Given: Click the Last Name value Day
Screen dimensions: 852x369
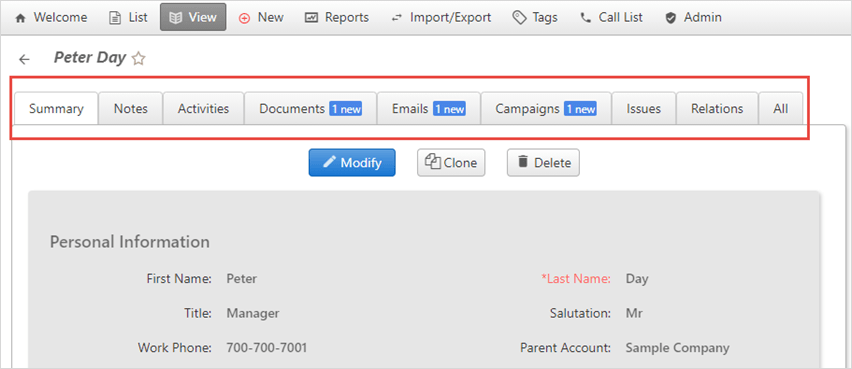Looking at the screenshot, I should tap(637, 279).
